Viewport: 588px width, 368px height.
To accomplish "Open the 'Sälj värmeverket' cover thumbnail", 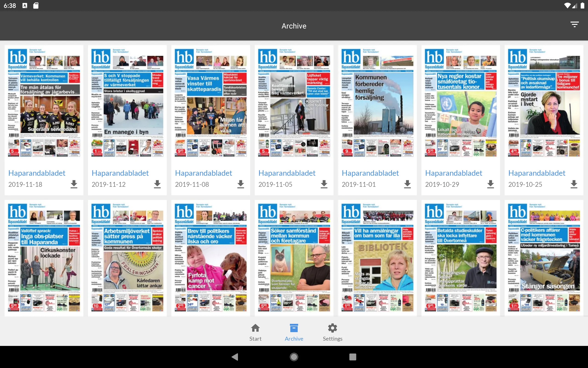I will coord(294,103).
